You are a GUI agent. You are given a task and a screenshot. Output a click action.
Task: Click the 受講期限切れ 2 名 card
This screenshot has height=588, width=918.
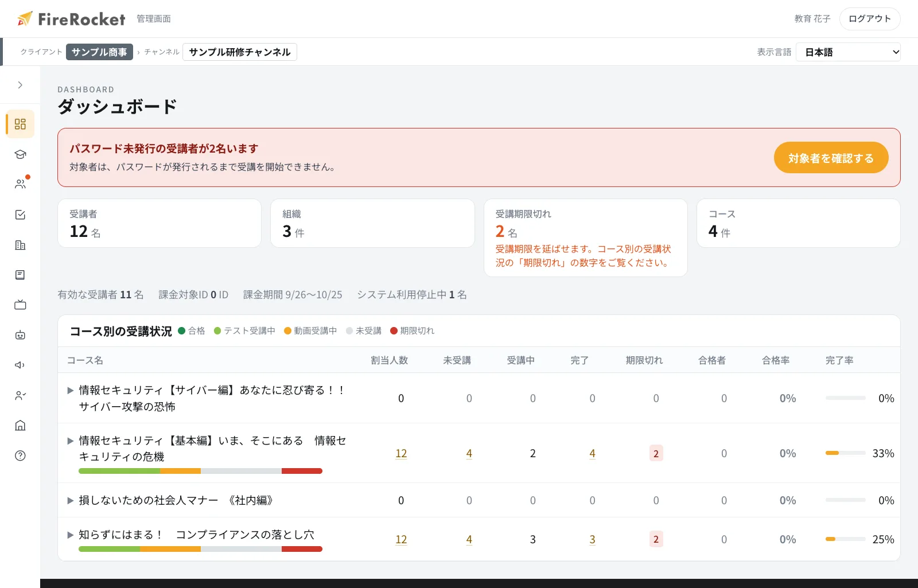click(586, 237)
